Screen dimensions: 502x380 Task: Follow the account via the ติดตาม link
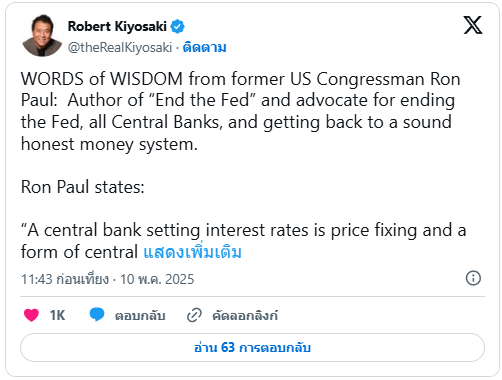(x=205, y=47)
